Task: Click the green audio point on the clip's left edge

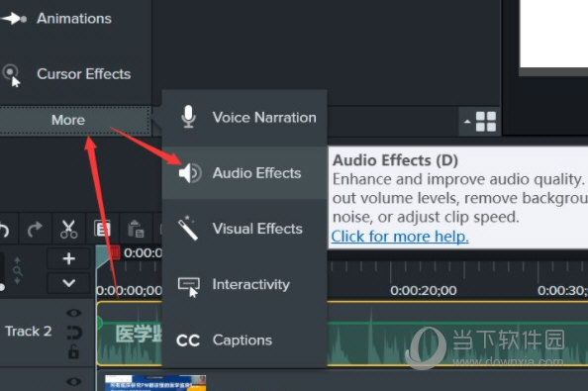Action: (x=99, y=323)
